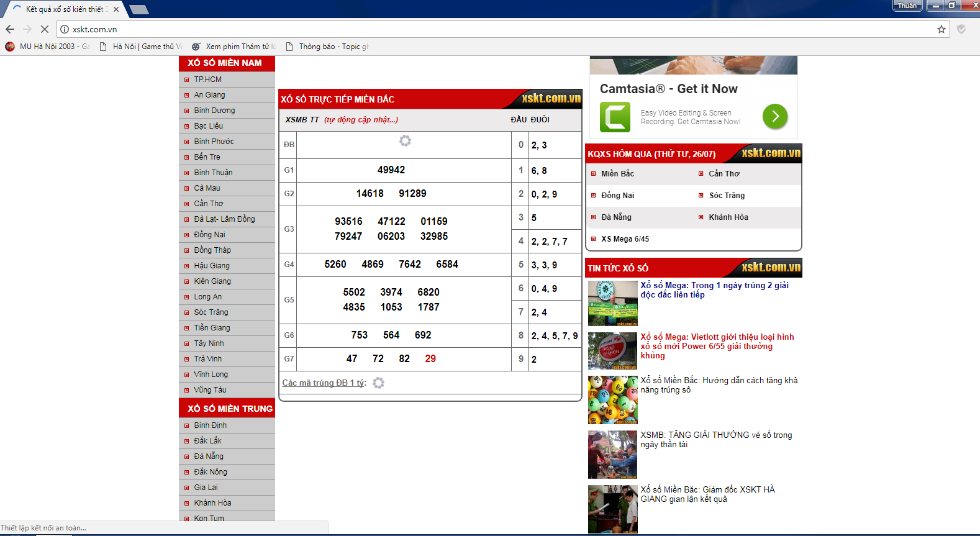Open TP.HCM lottery results in sidebar
This screenshot has width=980, height=536.
point(207,79)
